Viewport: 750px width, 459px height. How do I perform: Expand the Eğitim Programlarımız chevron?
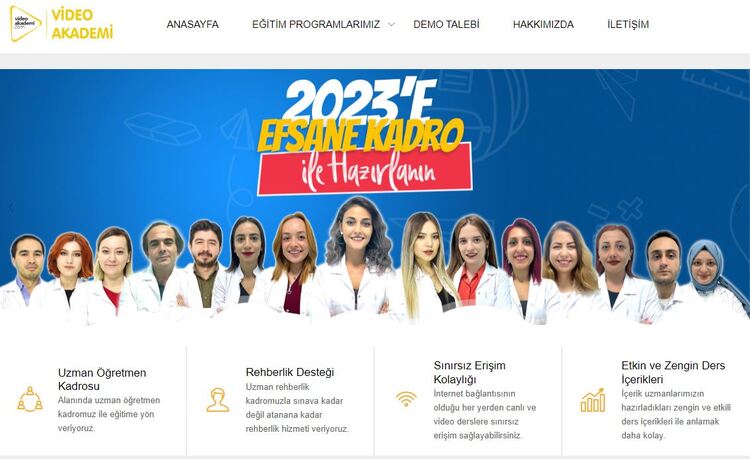[391, 24]
